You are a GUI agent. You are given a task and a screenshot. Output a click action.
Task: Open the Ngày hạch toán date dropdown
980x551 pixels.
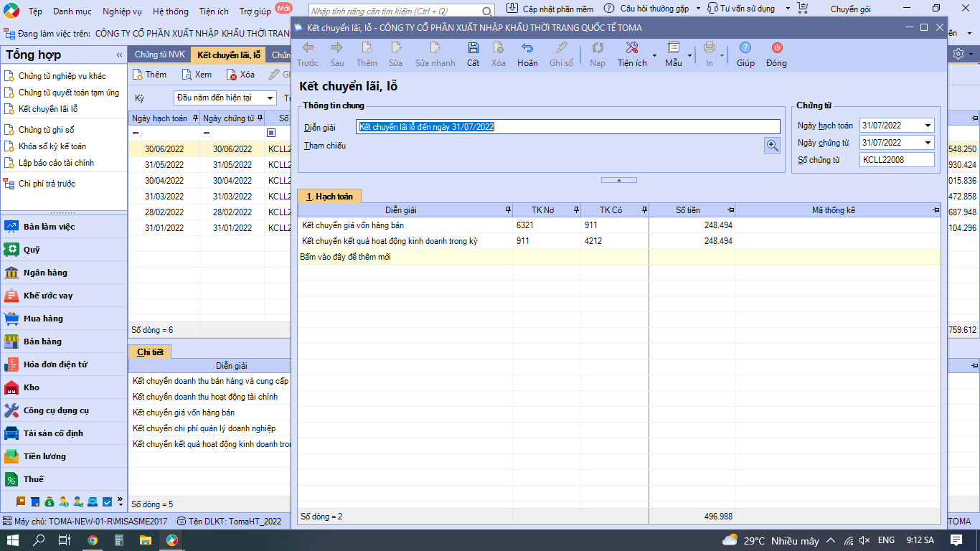928,126
